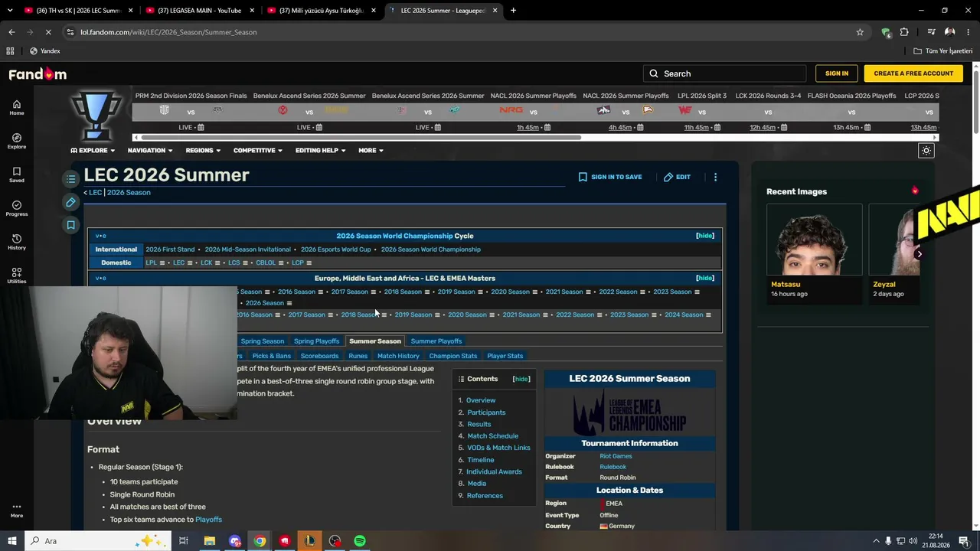Screen dimensions: 980x551
Task: Click the Leaguepedia trophy logo
Action: tap(96, 116)
